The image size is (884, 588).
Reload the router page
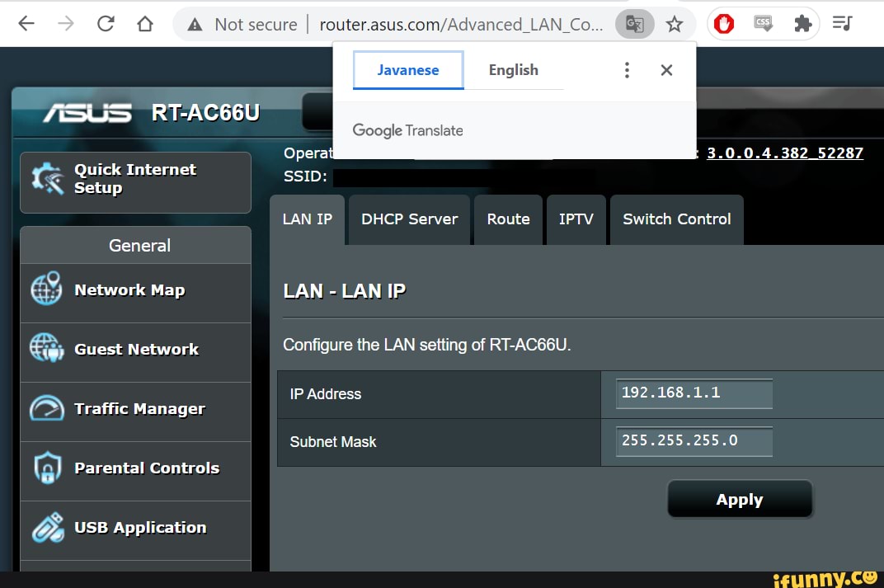coord(106,24)
